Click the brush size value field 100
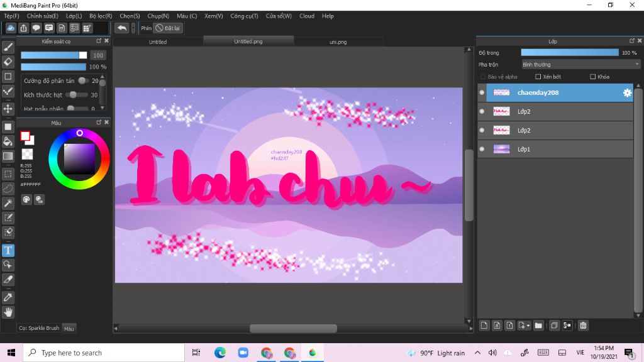644x362 pixels. (97, 55)
